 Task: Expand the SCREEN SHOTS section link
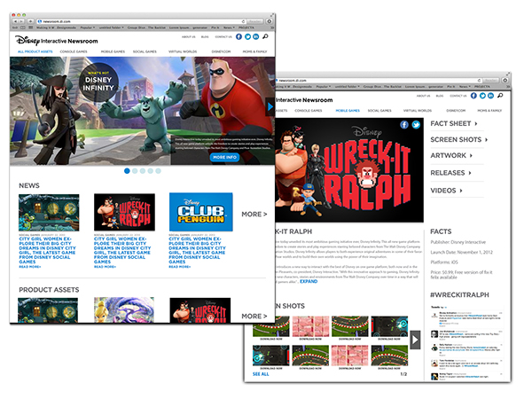(459, 139)
